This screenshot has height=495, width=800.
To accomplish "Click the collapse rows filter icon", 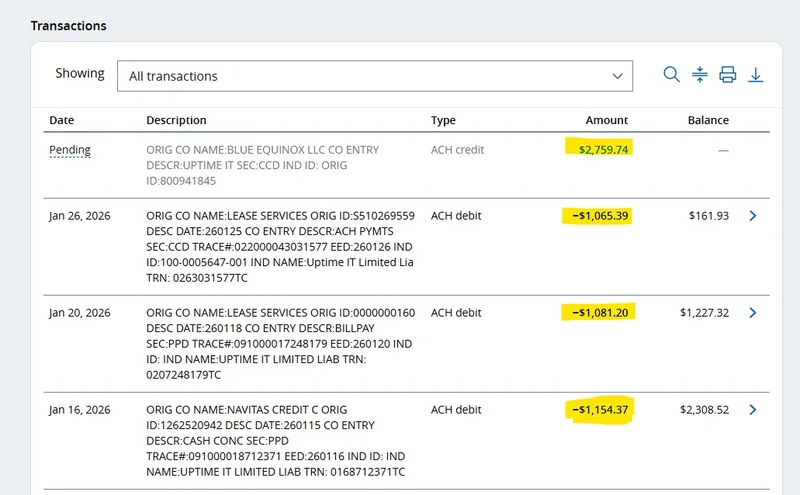I will click(699, 75).
